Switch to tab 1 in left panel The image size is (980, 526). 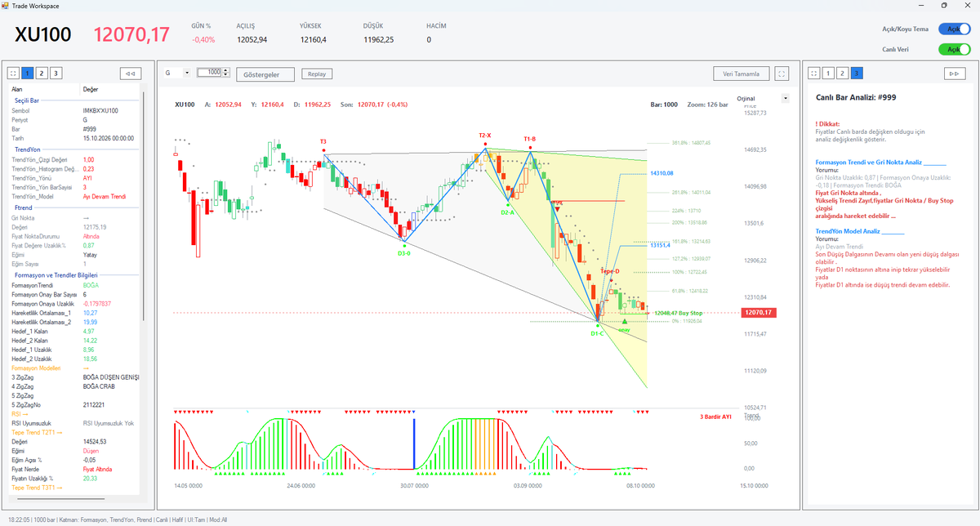click(28, 74)
